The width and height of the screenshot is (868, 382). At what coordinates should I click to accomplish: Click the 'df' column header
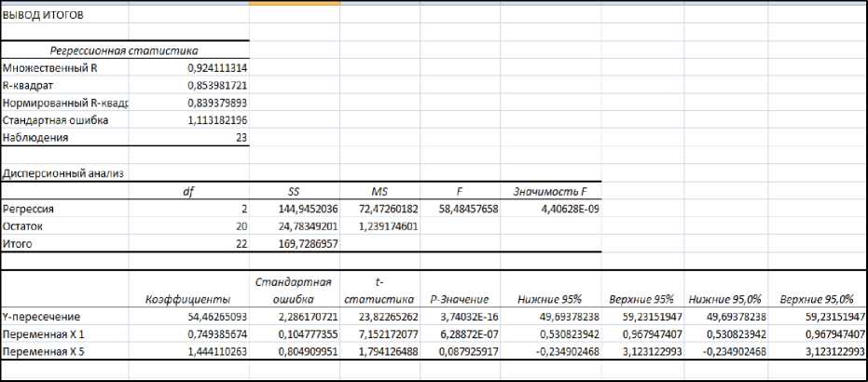pyautogui.click(x=188, y=192)
